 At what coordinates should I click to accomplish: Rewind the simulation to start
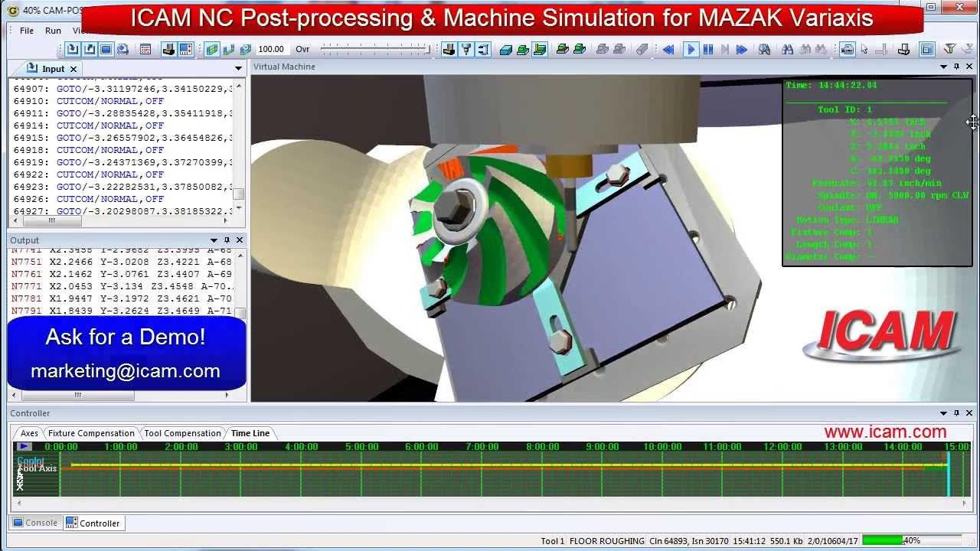[668, 50]
